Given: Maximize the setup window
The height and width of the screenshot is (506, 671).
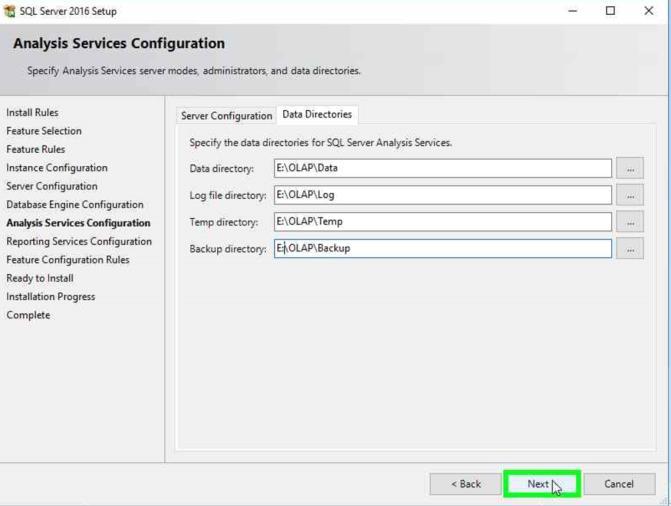Looking at the screenshot, I should (x=610, y=11).
